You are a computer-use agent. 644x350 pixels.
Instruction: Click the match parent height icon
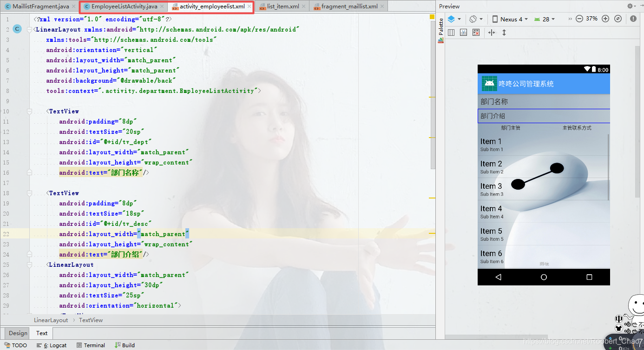tap(504, 33)
